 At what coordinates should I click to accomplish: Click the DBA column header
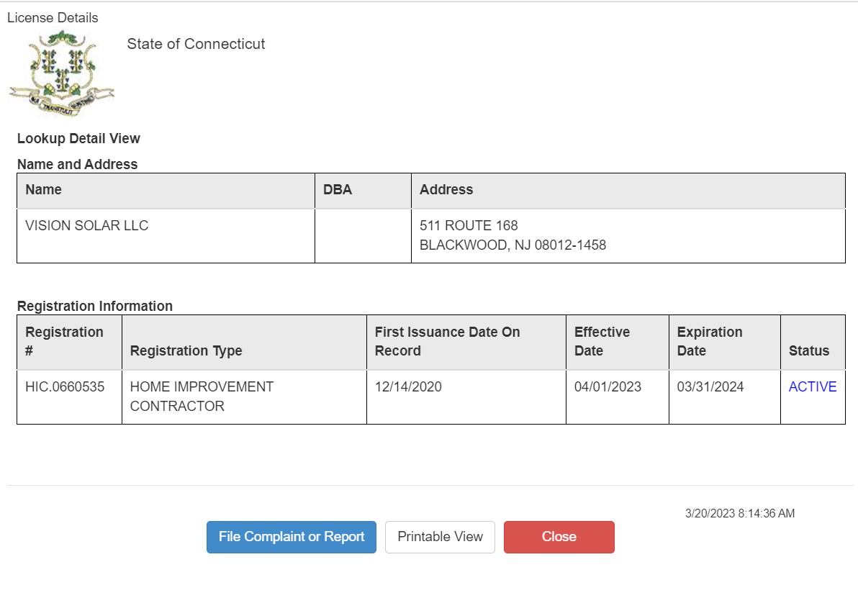click(x=338, y=190)
